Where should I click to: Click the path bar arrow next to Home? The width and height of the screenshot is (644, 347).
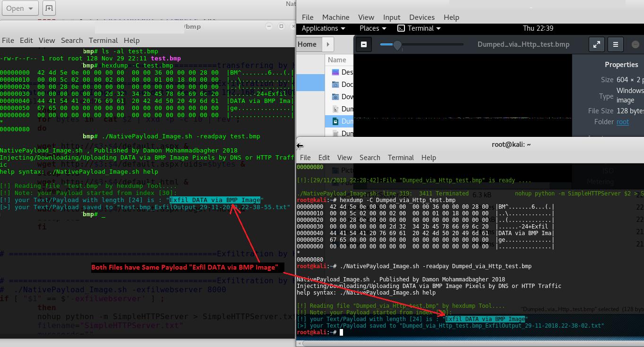[x=327, y=44]
